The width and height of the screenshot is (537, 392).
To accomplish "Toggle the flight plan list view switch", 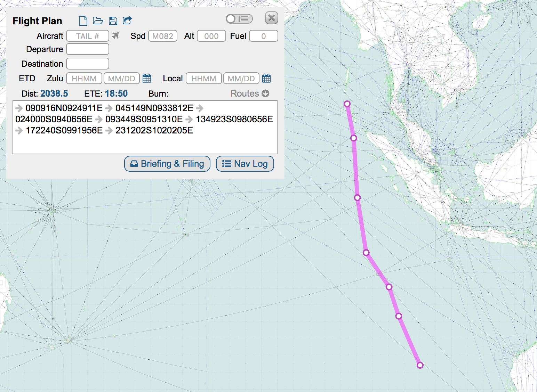I will (239, 19).
